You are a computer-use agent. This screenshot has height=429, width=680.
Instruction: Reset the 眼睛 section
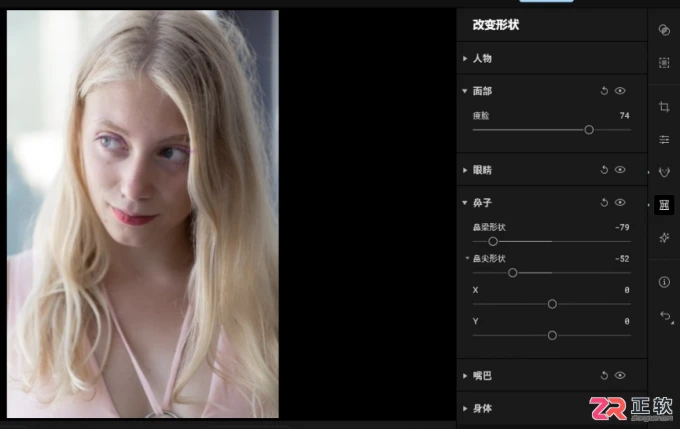pyautogui.click(x=604, y=170)
